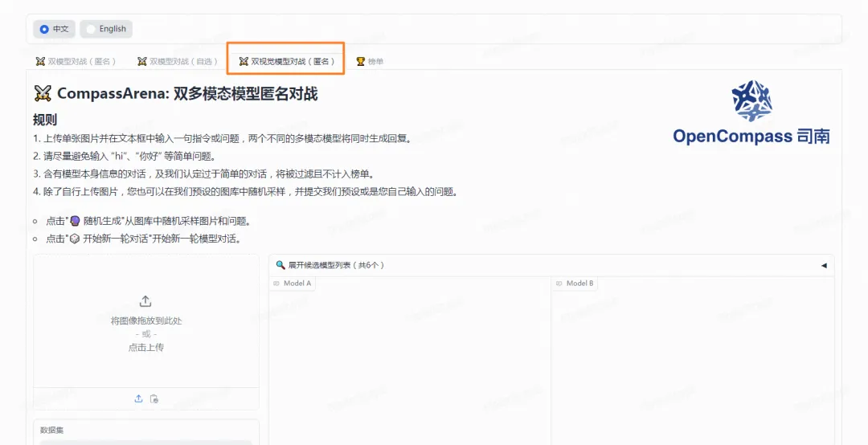This screenshot has width=868, height=445.
Task: Open the 双模型对战（匿名）tab
Action: click(76, 61)
